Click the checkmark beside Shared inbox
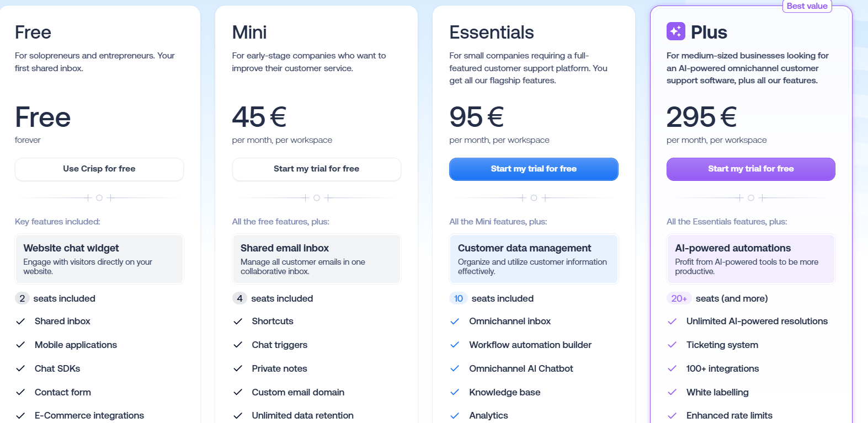The width and height of the screenshot is (868, 423). 21,321
